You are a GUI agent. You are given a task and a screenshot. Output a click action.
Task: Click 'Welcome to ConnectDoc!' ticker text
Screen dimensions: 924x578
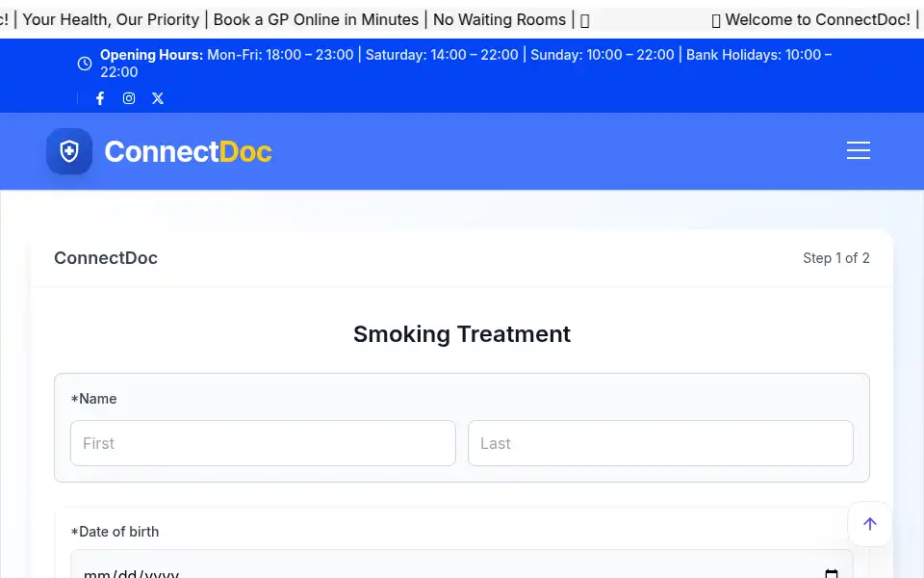point(817,19)
